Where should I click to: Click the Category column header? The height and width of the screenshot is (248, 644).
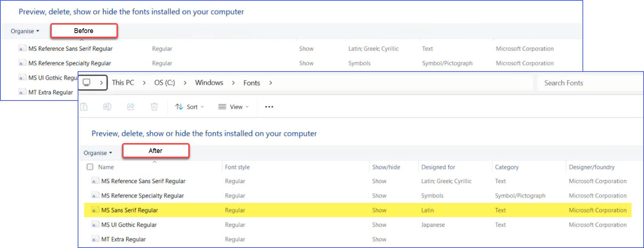[x=507, y=167]
